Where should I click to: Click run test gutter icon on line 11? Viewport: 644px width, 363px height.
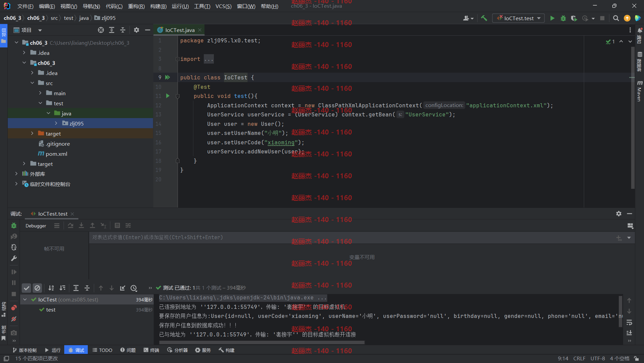167,96
